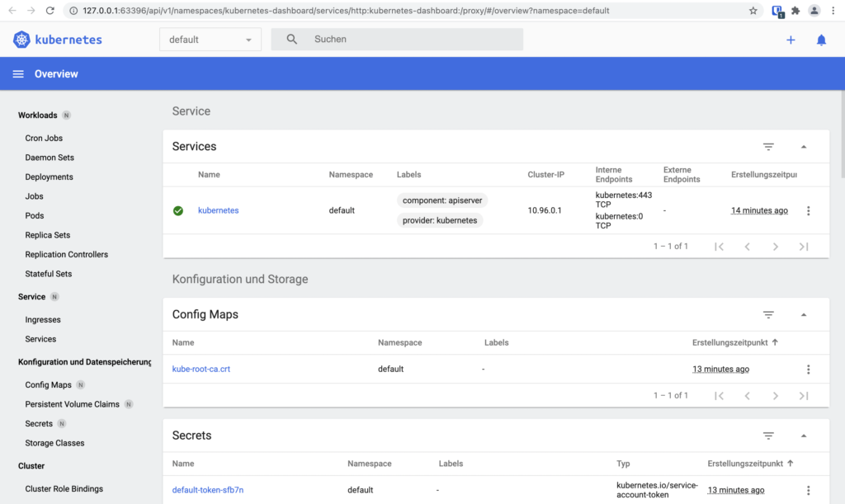
Task: Open the browser extensions puzzle icon
Action: (795, 11)
